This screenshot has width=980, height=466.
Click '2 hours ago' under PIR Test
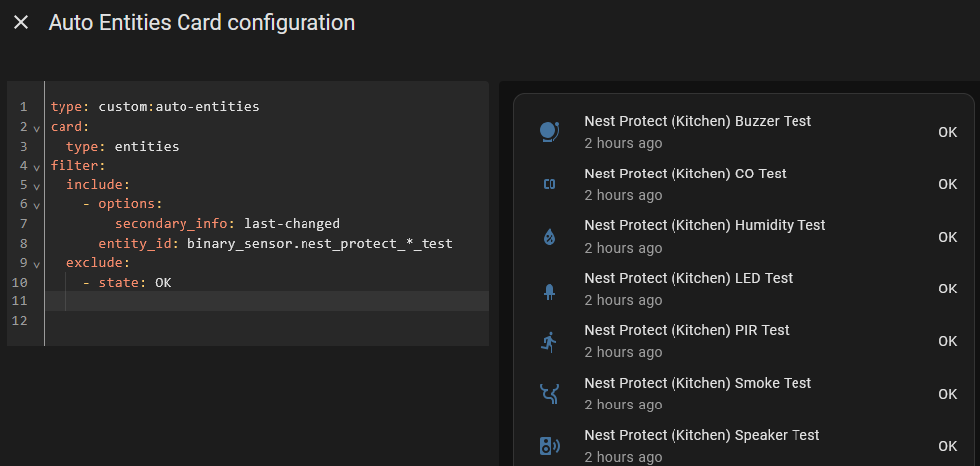[623, 352]
